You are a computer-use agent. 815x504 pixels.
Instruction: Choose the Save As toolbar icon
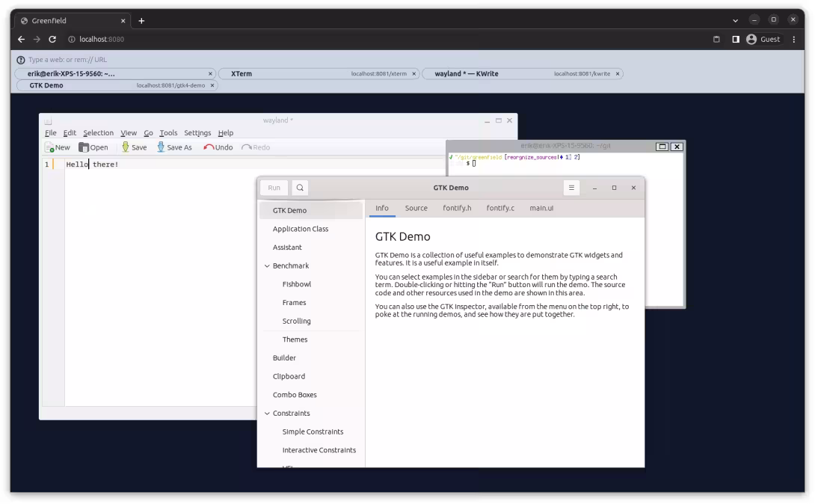click(x=161, y=147)
